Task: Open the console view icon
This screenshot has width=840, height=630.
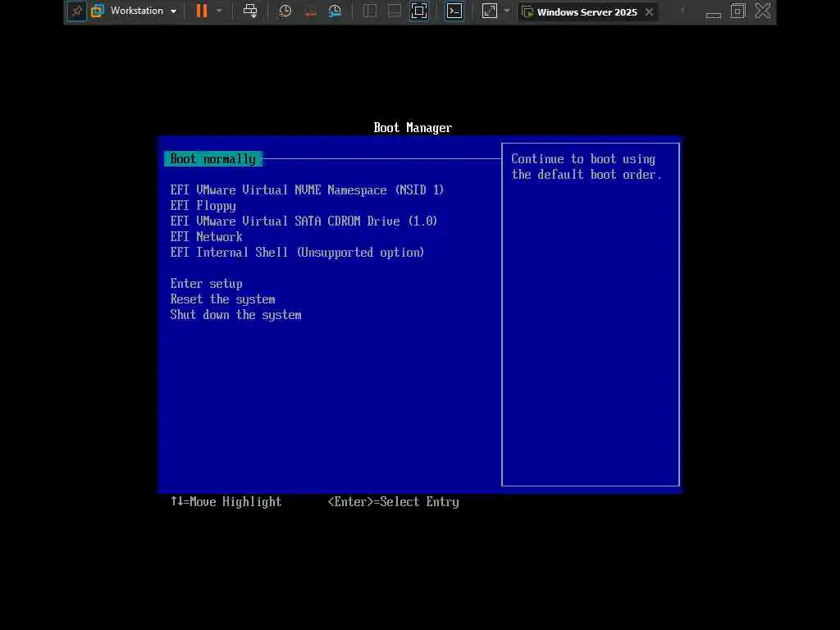Action: click(x=454, y=11)
